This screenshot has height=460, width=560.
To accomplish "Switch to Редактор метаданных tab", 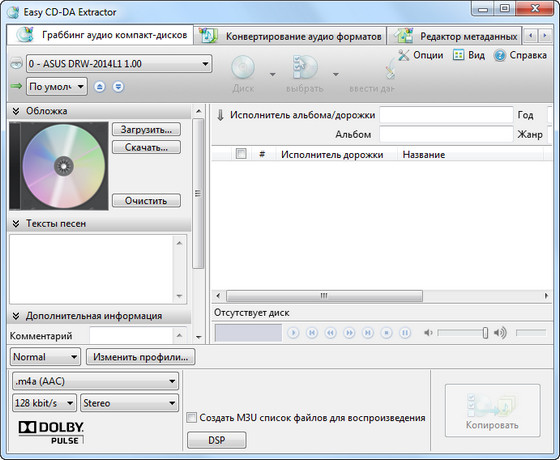I will 455,36.
